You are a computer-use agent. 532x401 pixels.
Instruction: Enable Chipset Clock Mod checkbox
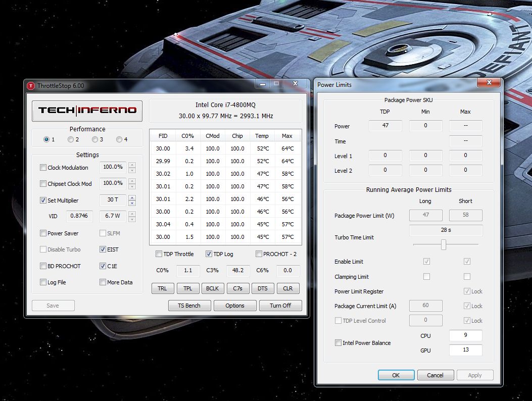click(x=43, y=183)
